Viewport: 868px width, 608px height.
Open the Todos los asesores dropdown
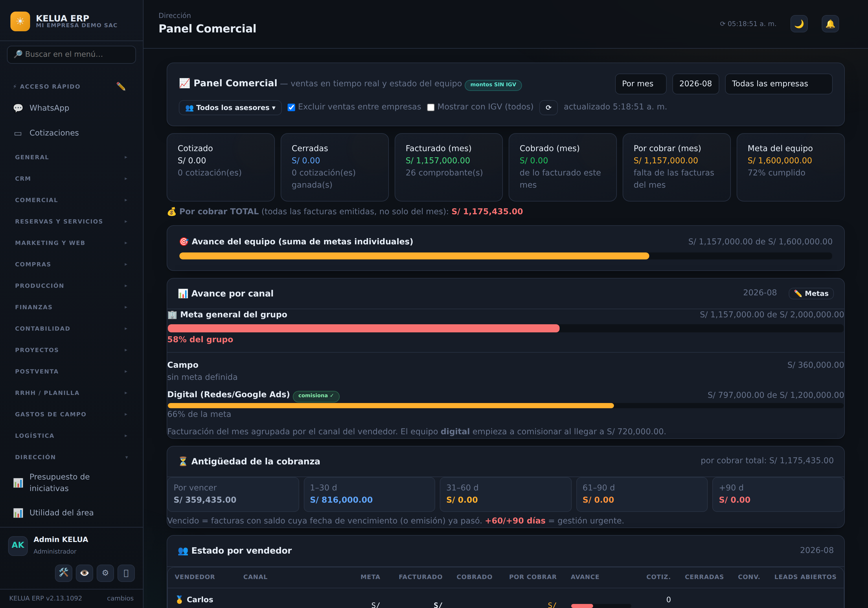point(230,108)
